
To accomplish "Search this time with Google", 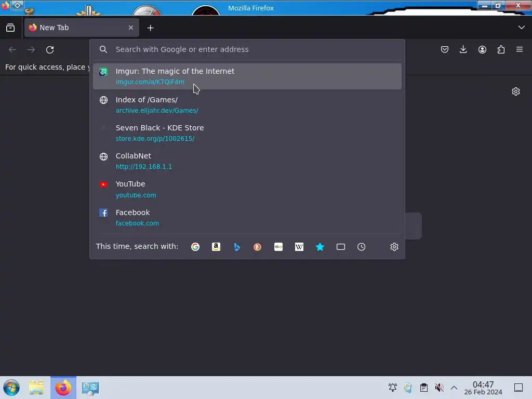I will (x=195, y=247).
